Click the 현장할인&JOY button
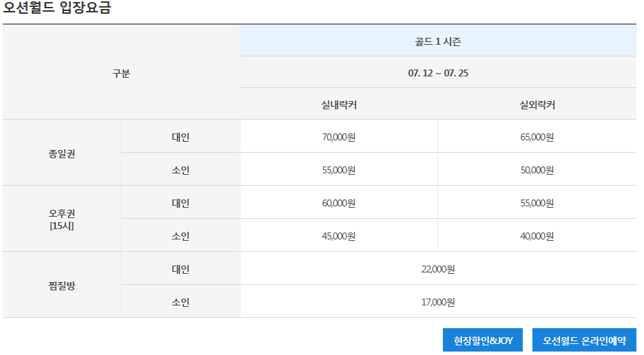 (483, 341)
